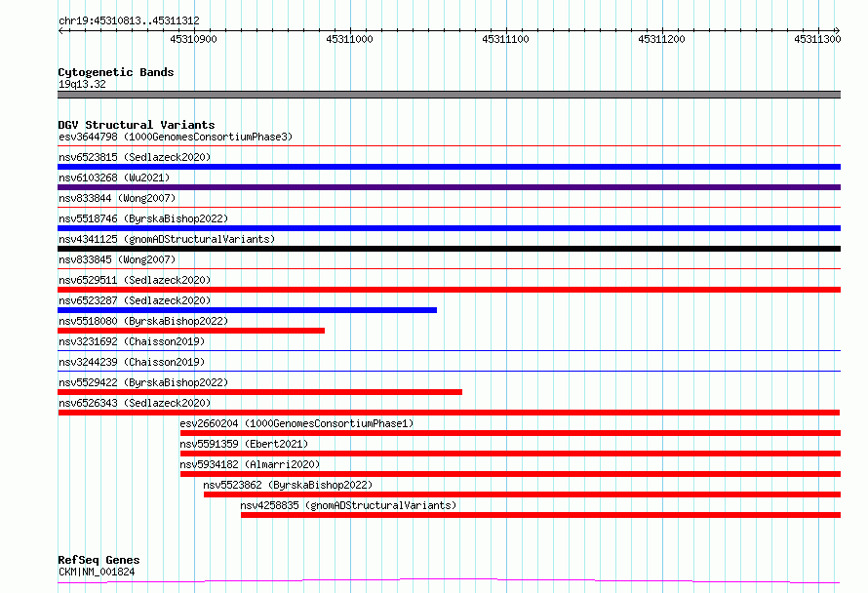Click the esv3644798 (1000GenomesConsortiumPhase3) label
Screen dimensions: 868x593
176,137
